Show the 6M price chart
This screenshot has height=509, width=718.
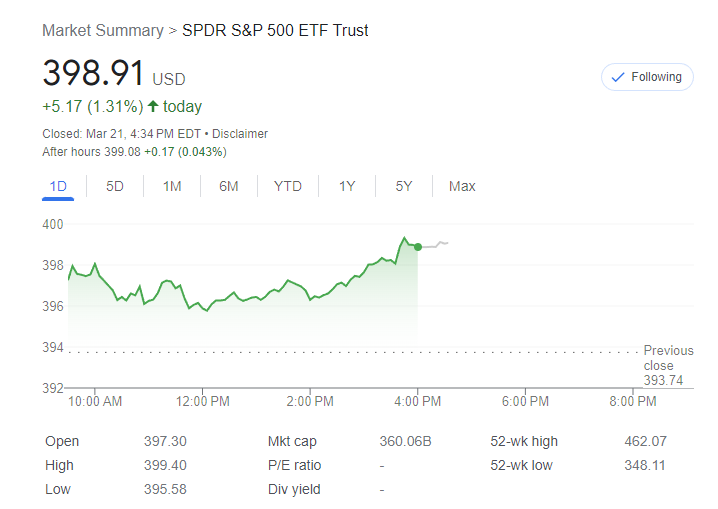point(228,186)
